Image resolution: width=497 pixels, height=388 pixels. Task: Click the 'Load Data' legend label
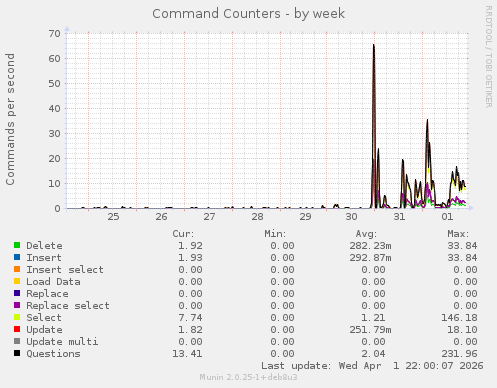click(53, 282)
